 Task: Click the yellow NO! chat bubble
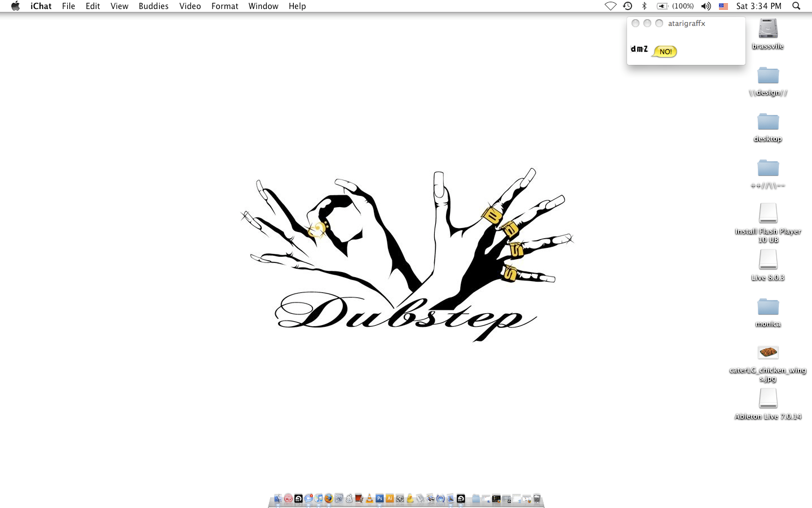click(665, 52)
